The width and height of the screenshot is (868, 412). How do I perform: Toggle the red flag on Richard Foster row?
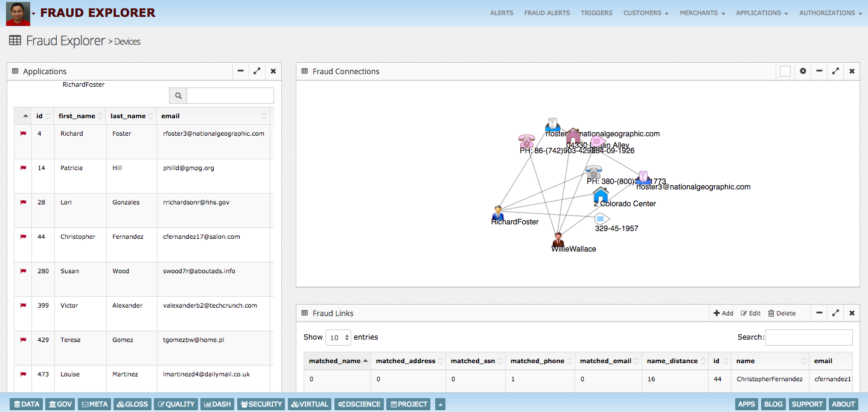coord(24,134)
